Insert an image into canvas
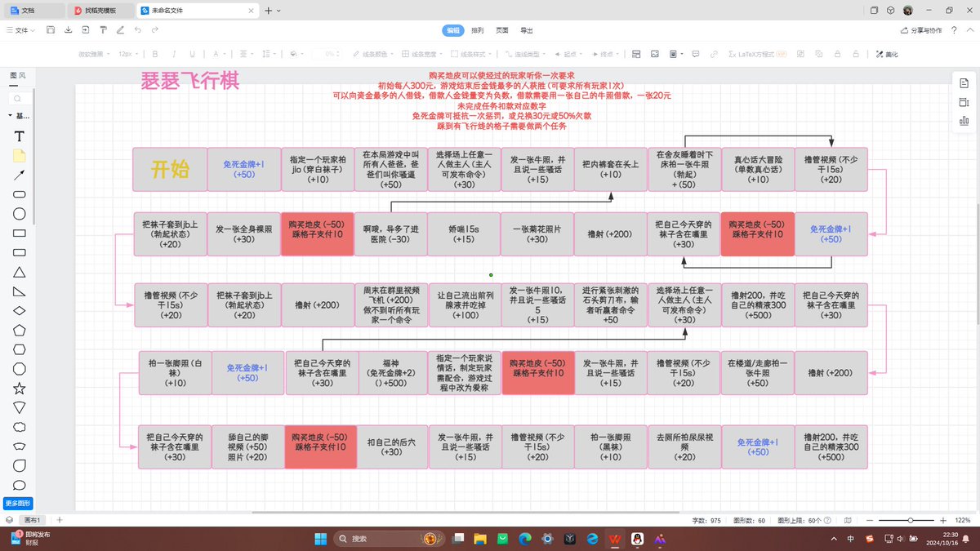Screen dimensions: 980x551 tap(654, 54)
